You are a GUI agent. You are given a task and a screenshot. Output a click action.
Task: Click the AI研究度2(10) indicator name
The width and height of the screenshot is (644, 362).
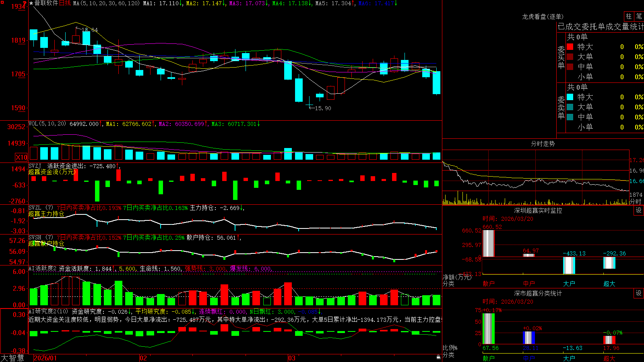[48, 311]
